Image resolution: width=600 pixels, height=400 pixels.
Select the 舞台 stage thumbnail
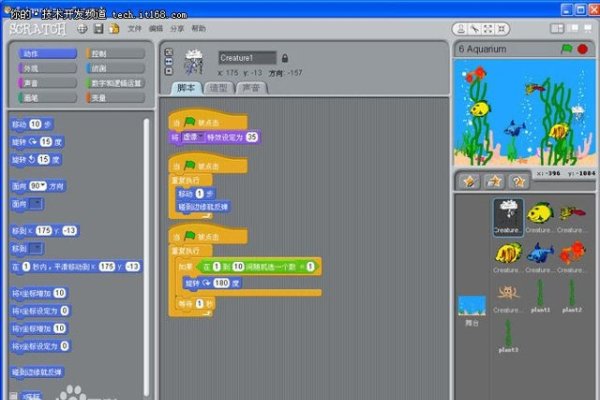(471, 310)
